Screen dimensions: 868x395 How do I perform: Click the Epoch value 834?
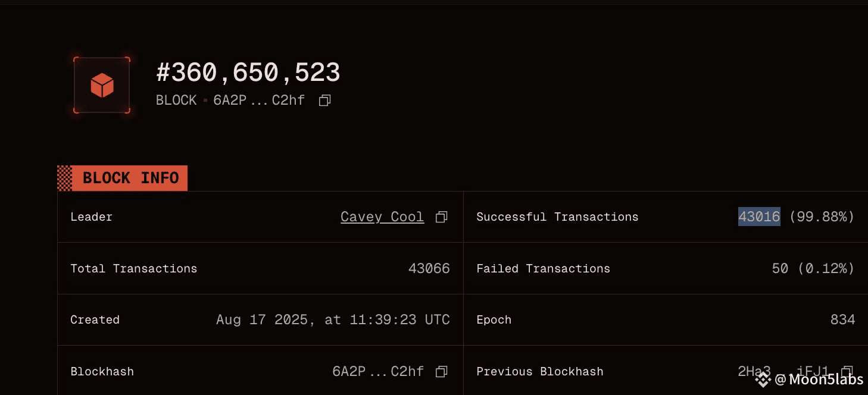pyautogui.click(x=842, y=320)
